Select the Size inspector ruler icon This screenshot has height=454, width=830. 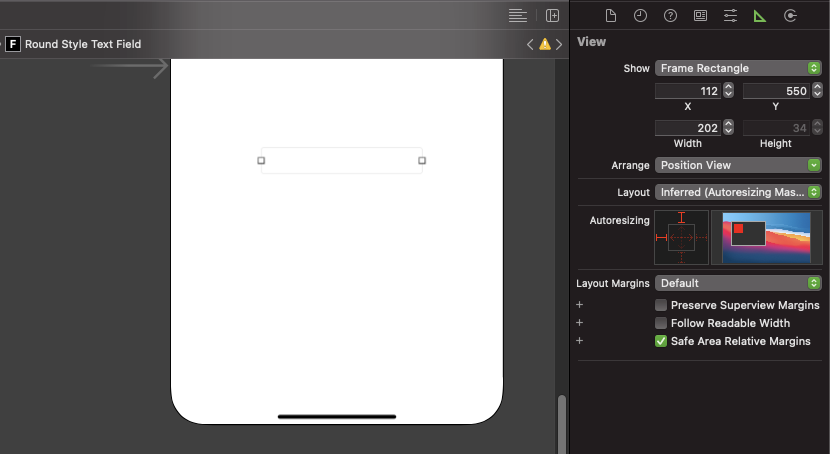[x=760, y=16]
